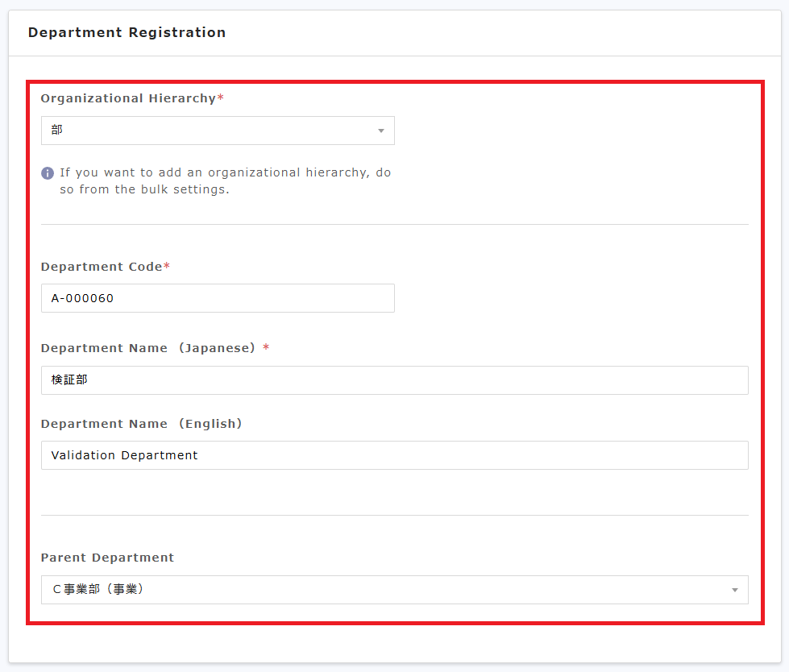Click the dropdown arrow on Organizational Hierarchy
Screen dimensions: 789x672
coord(380,131)
